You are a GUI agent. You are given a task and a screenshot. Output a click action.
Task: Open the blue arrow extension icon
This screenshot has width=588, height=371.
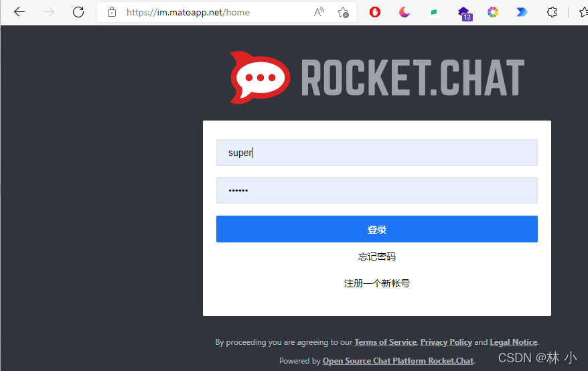tap(522, 12)
